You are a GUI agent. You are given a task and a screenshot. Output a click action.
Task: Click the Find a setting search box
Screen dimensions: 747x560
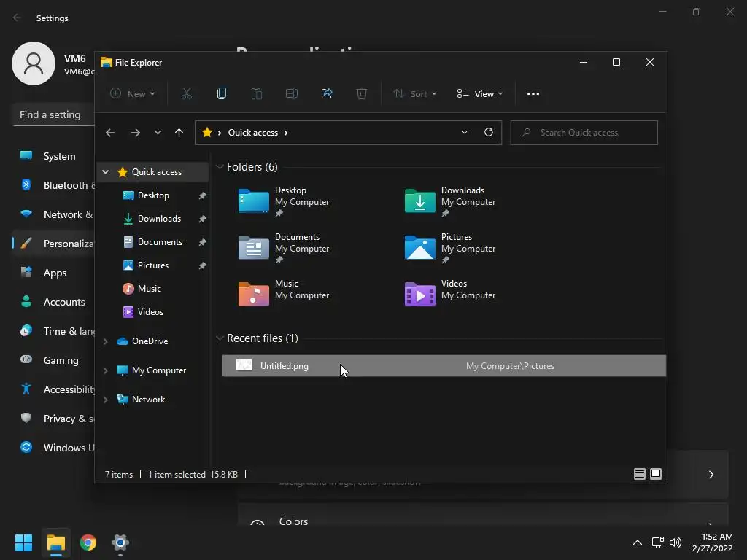tap(53, 114)
